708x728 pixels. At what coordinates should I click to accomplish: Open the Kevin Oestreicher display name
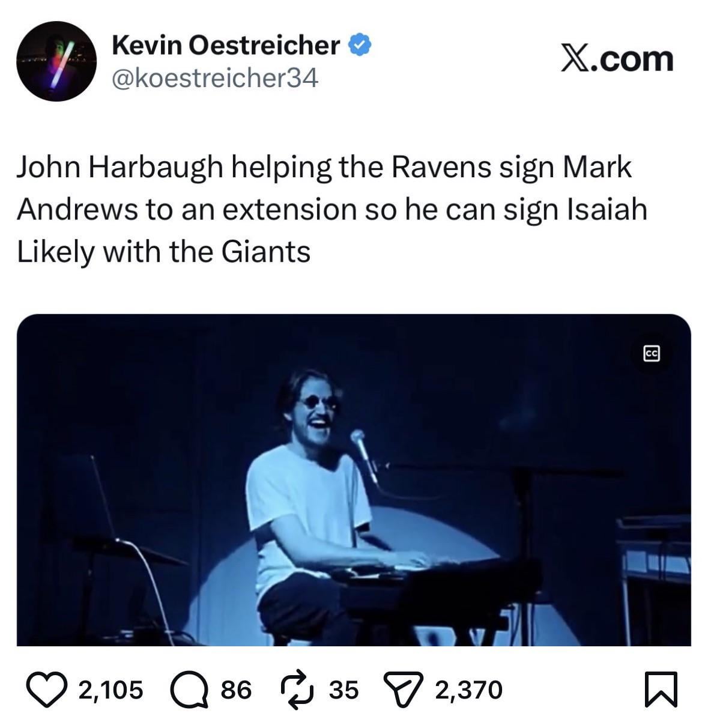tap(226, 46)
